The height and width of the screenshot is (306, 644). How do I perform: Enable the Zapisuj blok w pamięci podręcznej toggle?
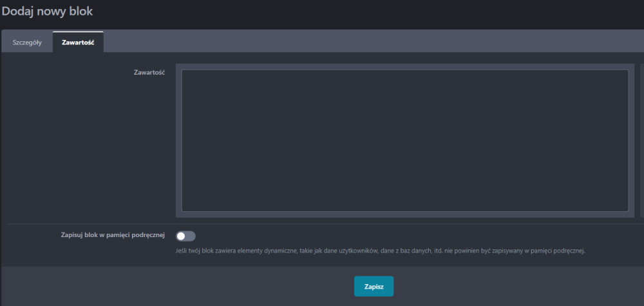[x=185, y=236]
